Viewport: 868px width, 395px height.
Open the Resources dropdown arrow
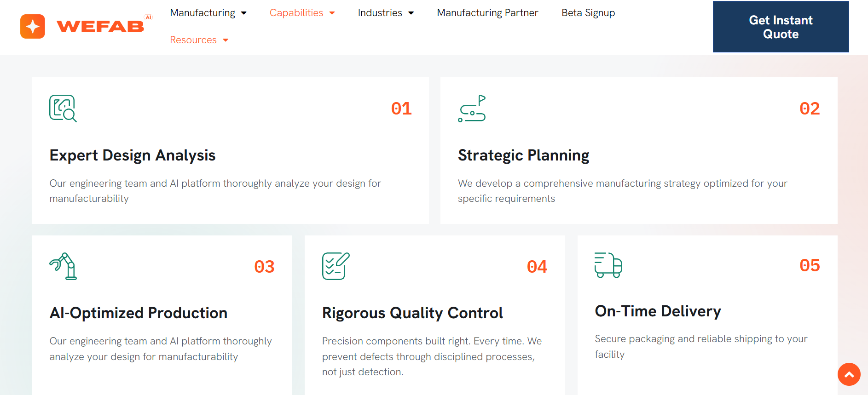tap(226, 40)
